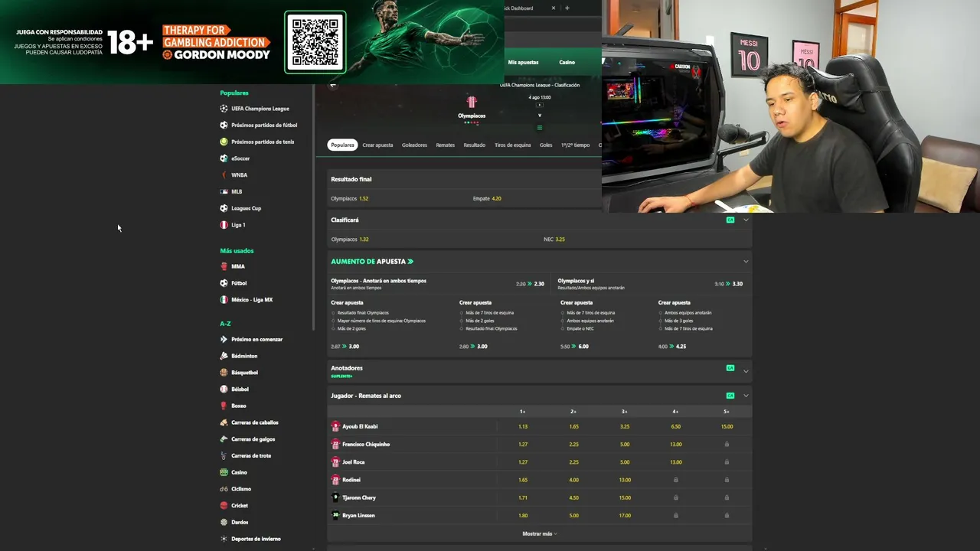Go back using the arrow above the tabs
Viewport: 980px width, 551px height.
(332, 85)
